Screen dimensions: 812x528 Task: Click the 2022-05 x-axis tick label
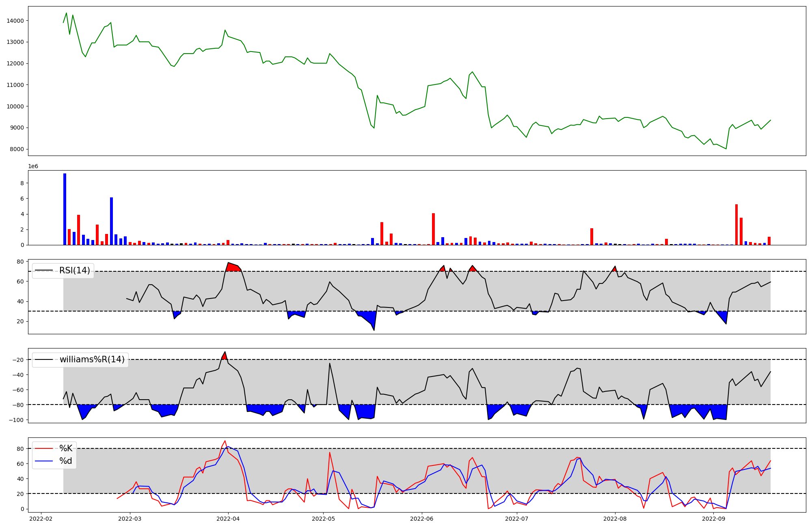[323, 519]
